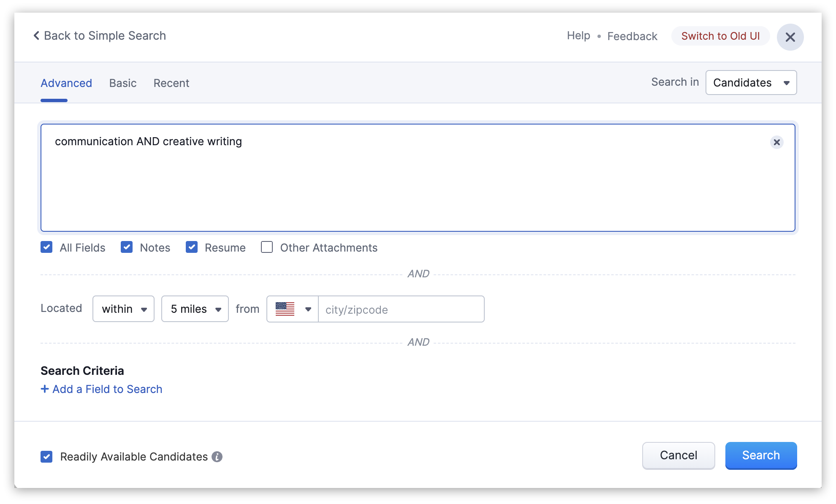Open the Search in Candidates dropdown
Image resolution: width=836 pixels, height=504 pixels.
751,83
